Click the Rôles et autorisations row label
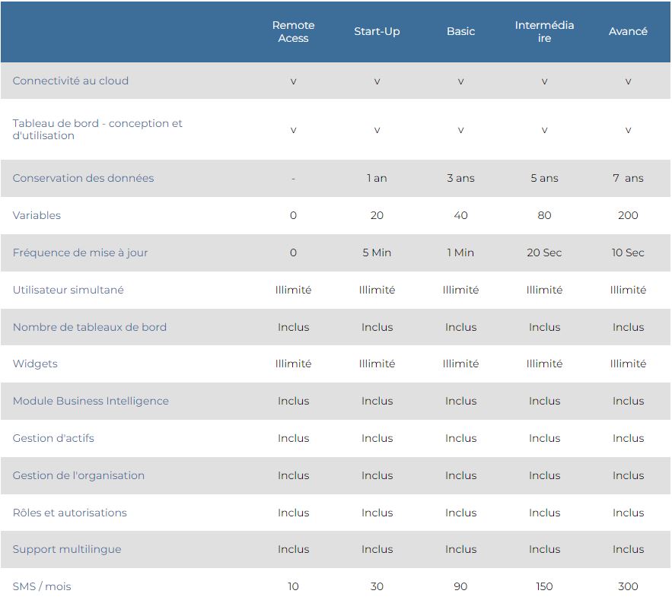Viewport: 672px width, 616px height. tap(69, 513)
